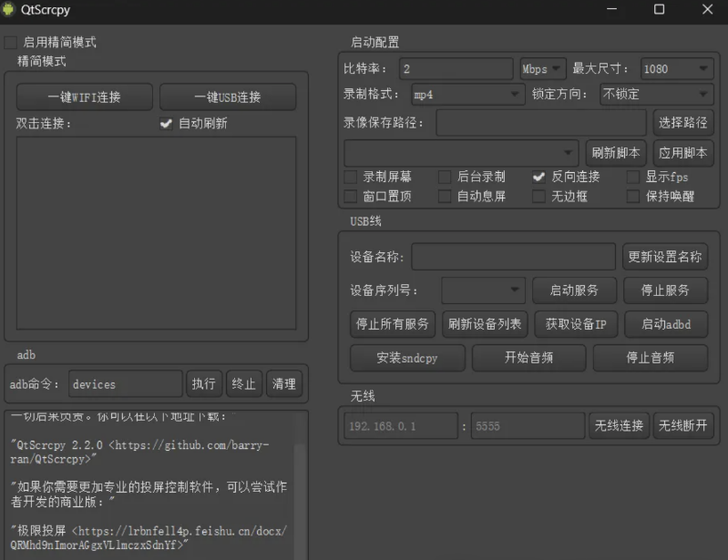Image resolution: width=728 pixels, height=560 pixels.
Task: Open the 锁定方向 不锁定 dropdown
Action: 657,95
